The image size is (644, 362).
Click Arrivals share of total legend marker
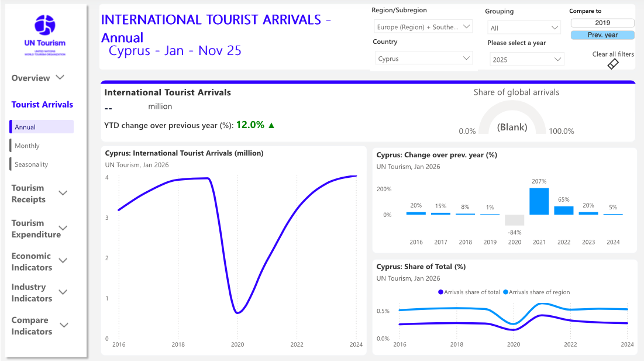coord(440,292)
